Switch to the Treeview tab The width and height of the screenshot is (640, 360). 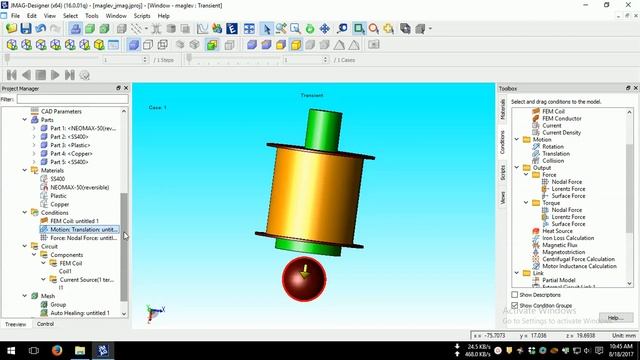coord(16,324)
